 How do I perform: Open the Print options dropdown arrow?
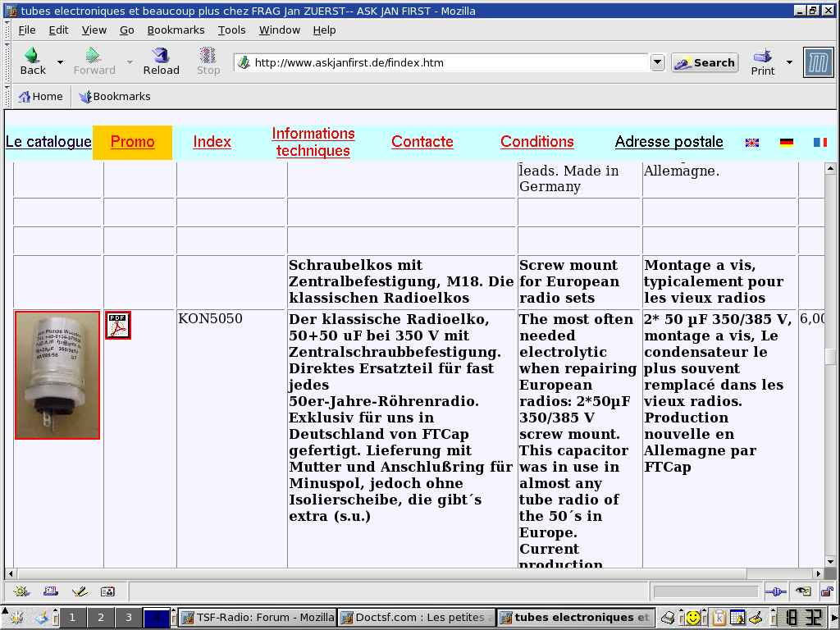pyautogui.click(x=789, y=62)
